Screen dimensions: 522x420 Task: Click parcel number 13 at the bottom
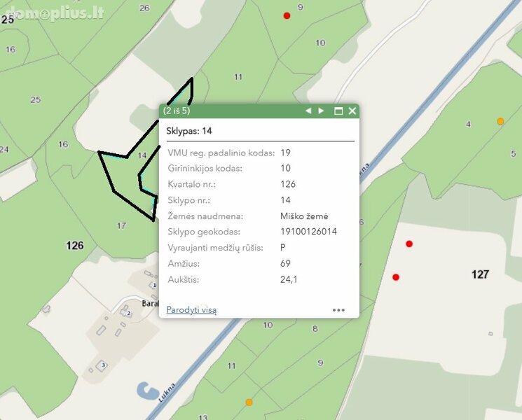(x=203, y=416)
